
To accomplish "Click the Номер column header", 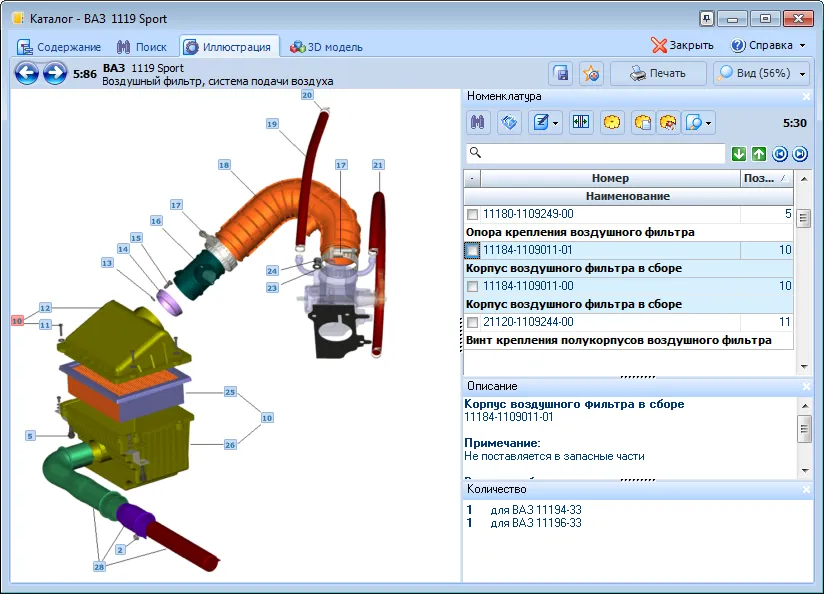I will tap(610, 179).
